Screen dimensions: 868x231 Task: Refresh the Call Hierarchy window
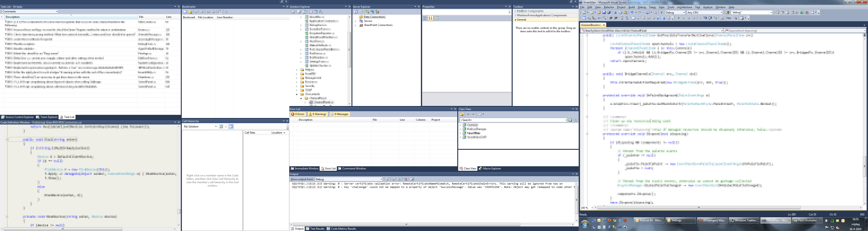(221, 127)
